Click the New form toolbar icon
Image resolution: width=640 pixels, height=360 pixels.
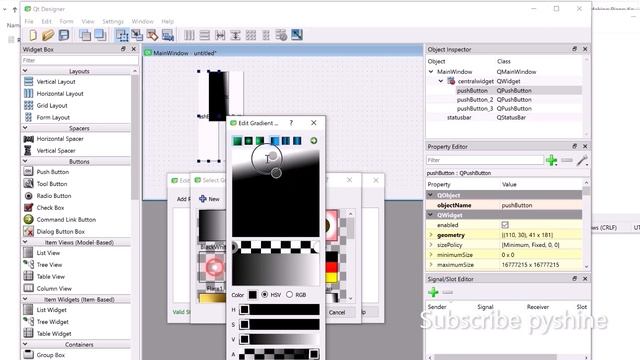coord(33,36)
